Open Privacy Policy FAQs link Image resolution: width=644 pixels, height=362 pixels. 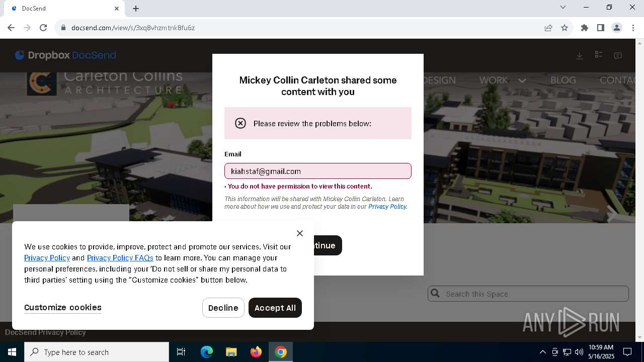click(120, 258)
